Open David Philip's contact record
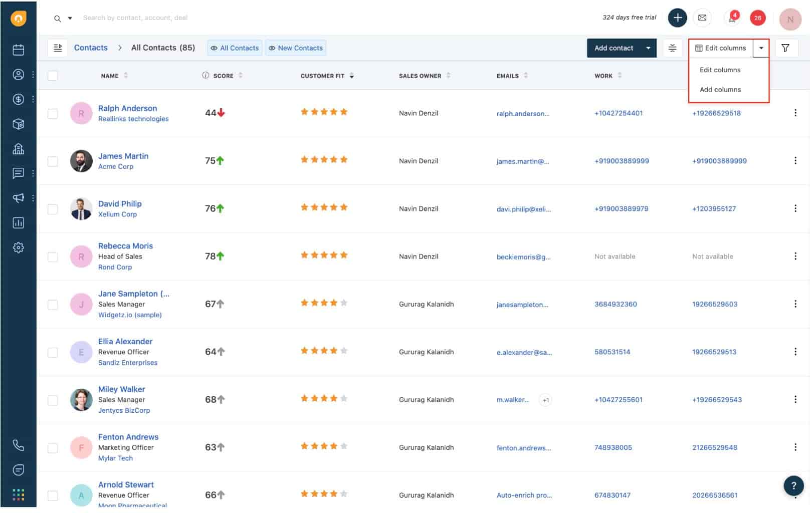 click(x=120, y=204)
